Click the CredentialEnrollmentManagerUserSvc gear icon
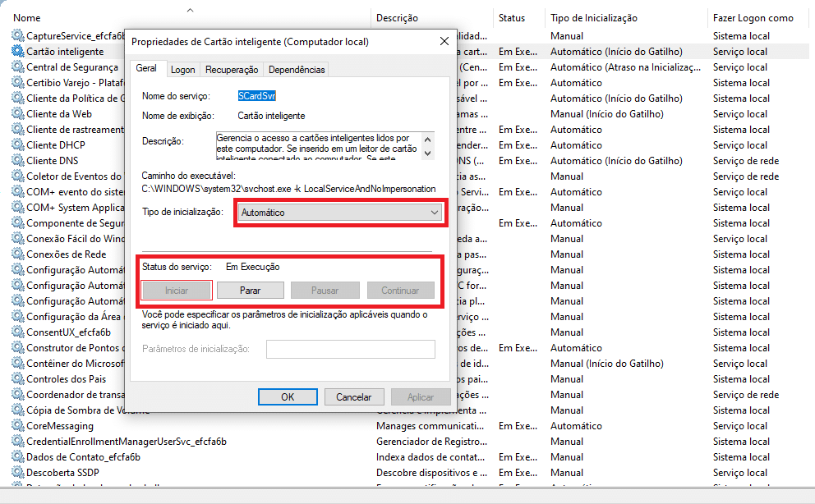Viewport: 815px width, 504px height. tap(17, 441)
